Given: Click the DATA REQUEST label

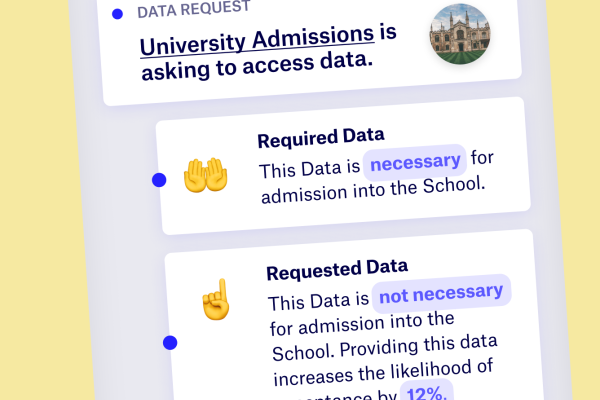Looking at the screenshot, I should pyautogui.click(x=194, y=10).
